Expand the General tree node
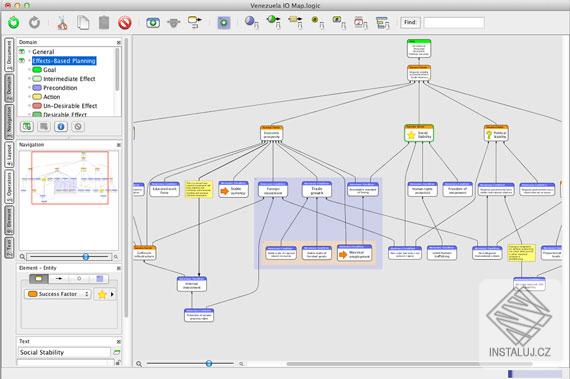570x379 pixels. pos(29,52)
